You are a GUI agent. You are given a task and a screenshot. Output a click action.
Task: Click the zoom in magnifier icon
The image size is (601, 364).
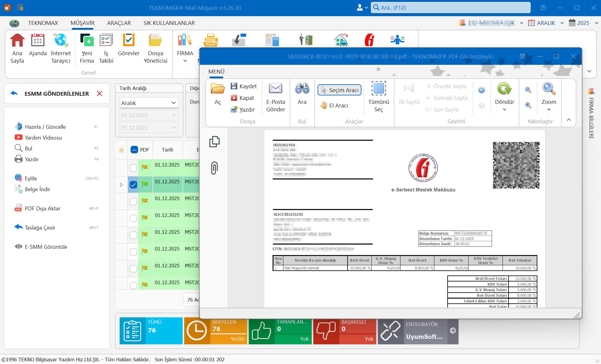(x=528, y=105)
